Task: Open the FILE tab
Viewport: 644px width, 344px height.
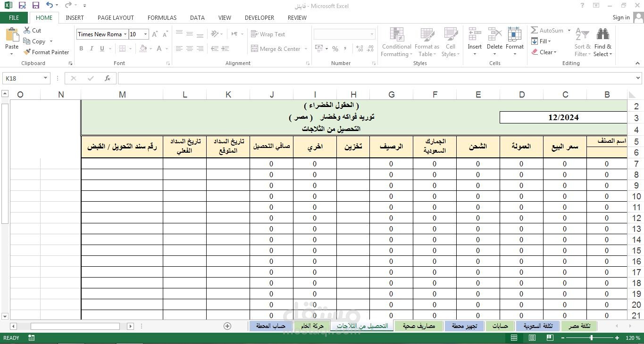Action: coord(14,17)
